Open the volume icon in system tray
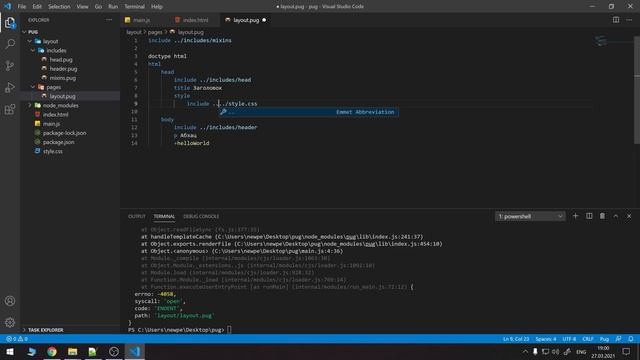The image size is (640, 360). tap(556, 351)
